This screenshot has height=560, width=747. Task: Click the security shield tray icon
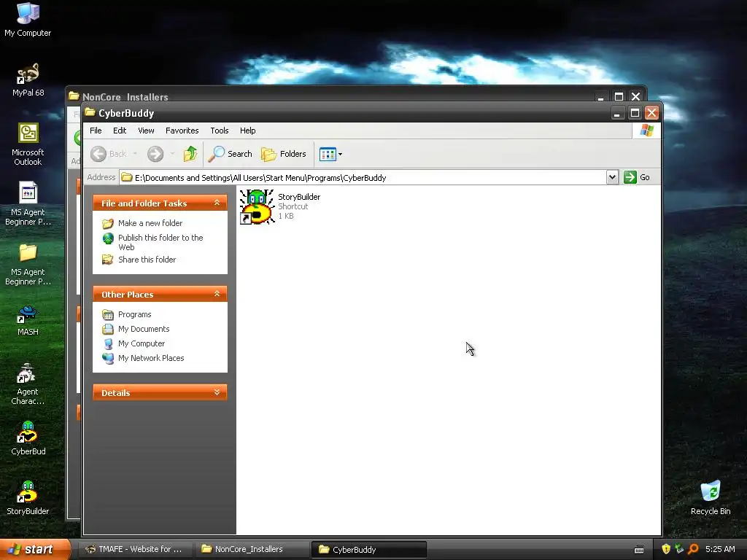(666, 549)
